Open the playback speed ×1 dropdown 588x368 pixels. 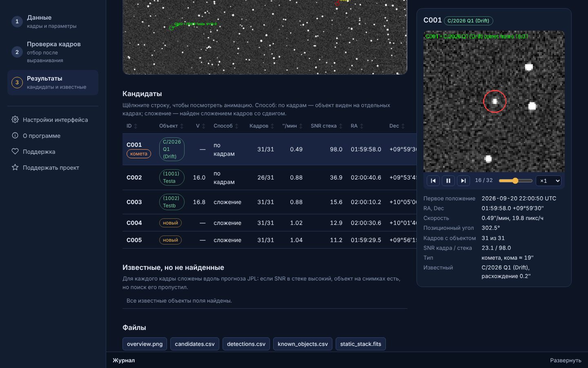[548, 181]
